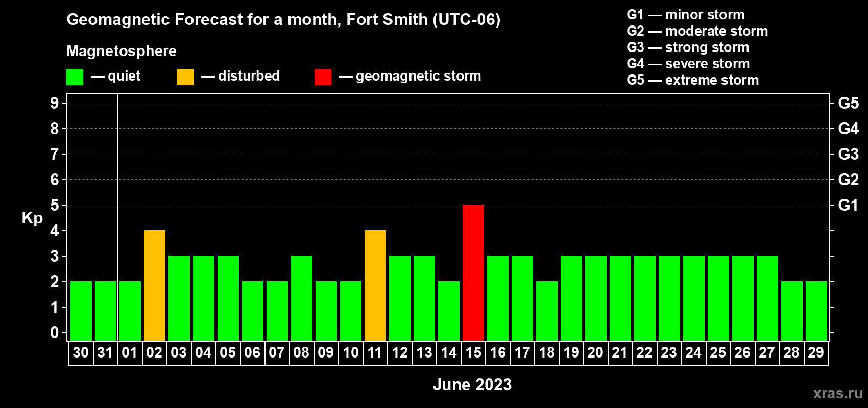
Task: Click the green bar for June 18
Action: pos(547,311)
